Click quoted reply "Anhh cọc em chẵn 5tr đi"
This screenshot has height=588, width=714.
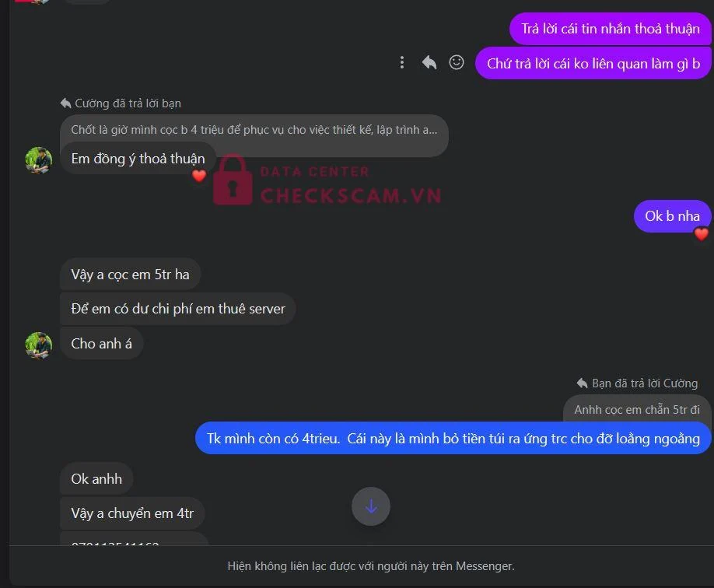(x=637, y=409)
